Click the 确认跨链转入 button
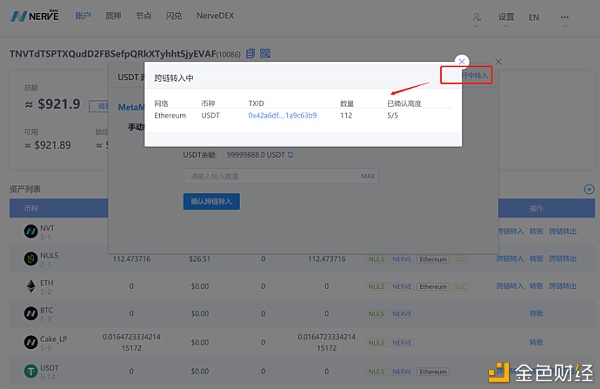Viewport: 600px width, 389px height. point(211,201)
